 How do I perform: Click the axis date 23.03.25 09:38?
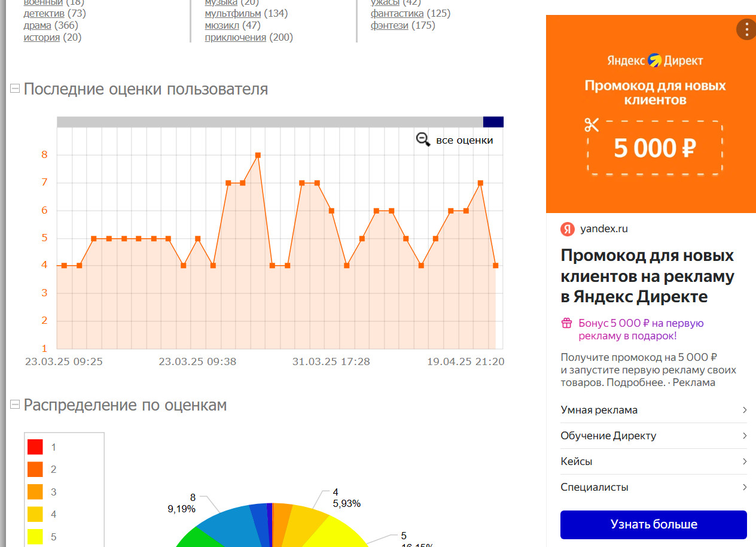[197, 361]
